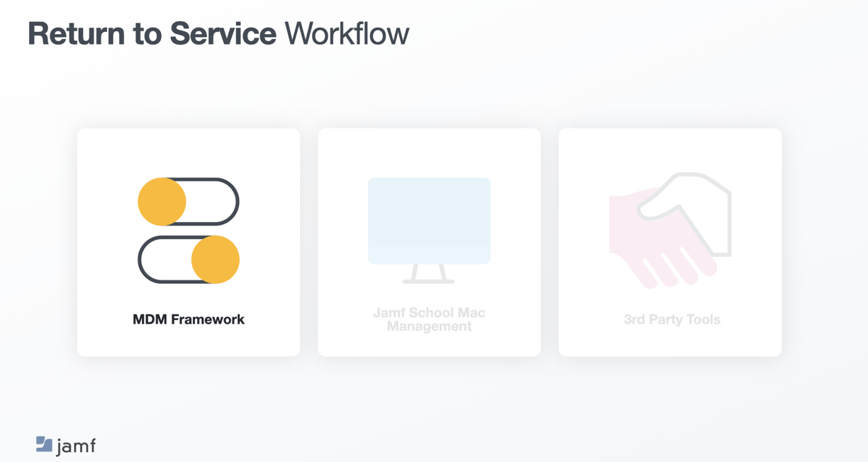Click the lower toggle switch in the MDM Framework icon
868x462 pixels.
[x=189, y=260]
